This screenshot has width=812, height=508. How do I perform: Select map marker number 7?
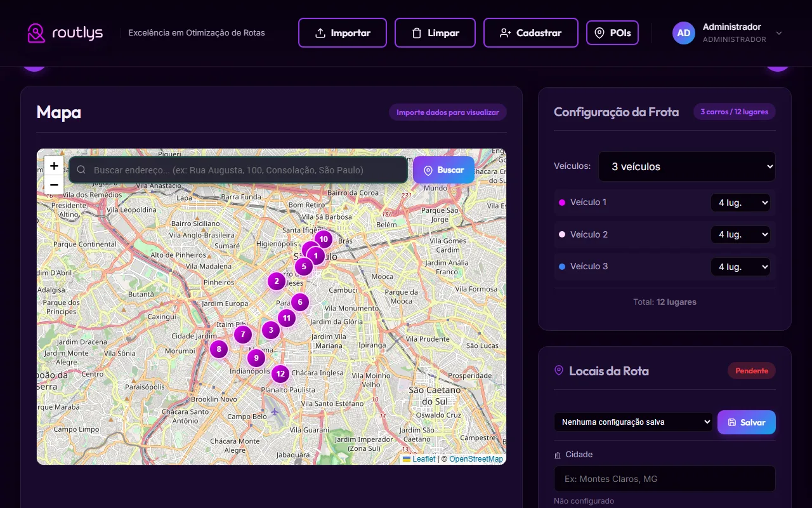click(242, 334)
